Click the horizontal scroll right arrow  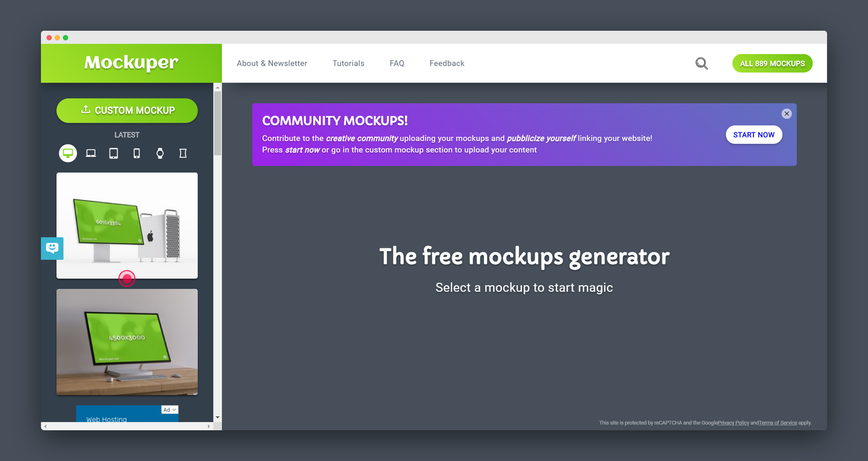209,426
